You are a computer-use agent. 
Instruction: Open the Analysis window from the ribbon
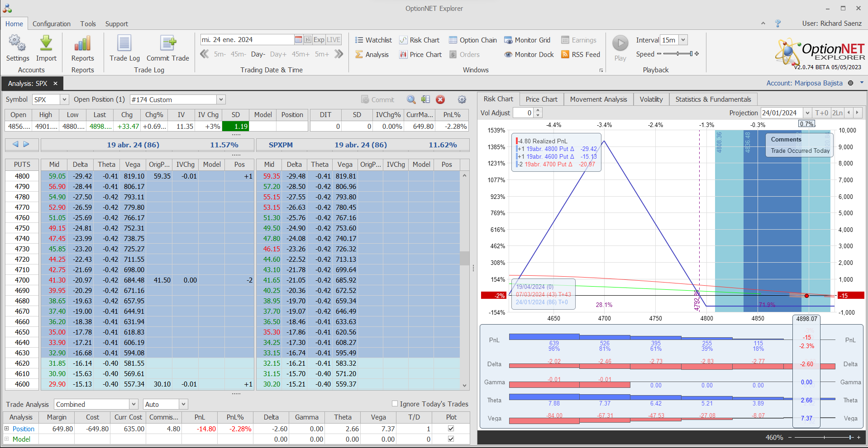click(372, 55)
